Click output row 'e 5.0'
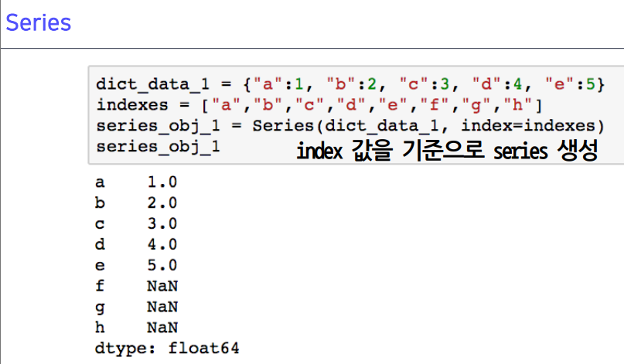624x364 pixels. (136, 265)
